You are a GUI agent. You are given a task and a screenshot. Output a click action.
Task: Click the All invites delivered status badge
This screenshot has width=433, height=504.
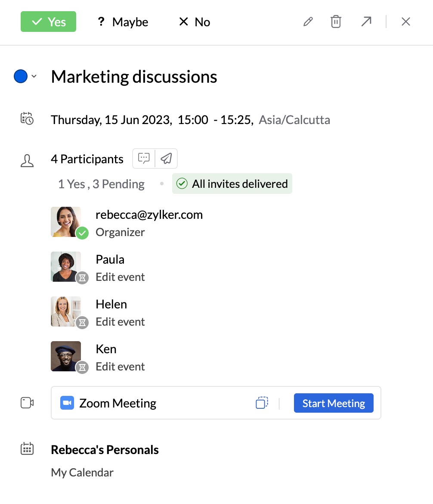coord(232,184)
